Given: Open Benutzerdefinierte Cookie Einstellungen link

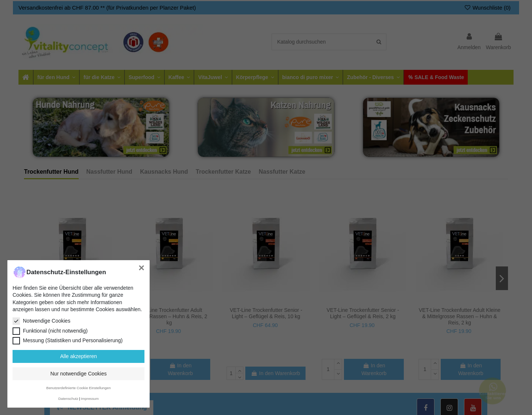Looking at the screenshot, I should click(78, 388).
